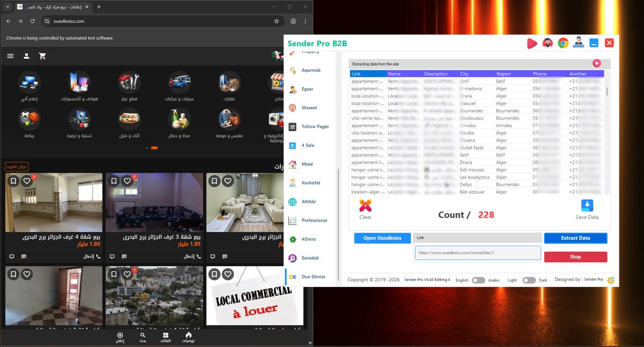Viewport: 644px width, 347px height.
Task: Click the Region column header
Action: pyautogui.click(x=513, y=73)
